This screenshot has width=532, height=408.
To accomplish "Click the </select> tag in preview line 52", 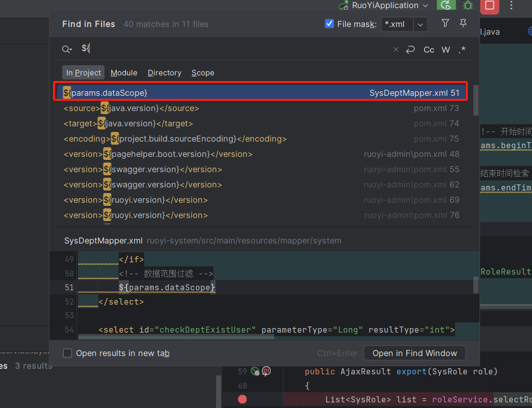I will click(x=121, y=302).
